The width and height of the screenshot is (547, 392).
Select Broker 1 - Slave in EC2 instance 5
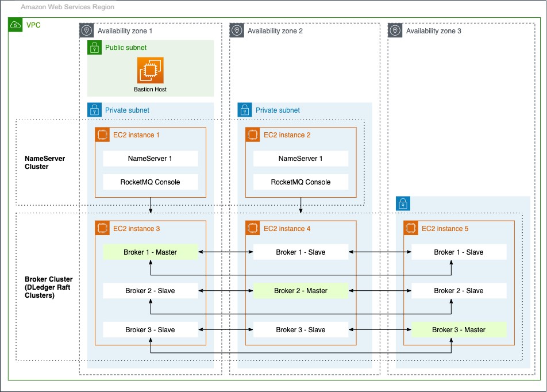coord(459,252)
